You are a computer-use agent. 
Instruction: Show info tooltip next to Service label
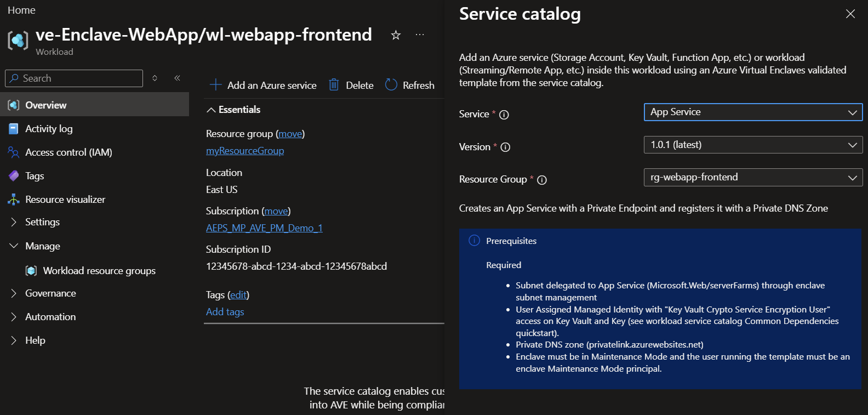click(504, 115)
